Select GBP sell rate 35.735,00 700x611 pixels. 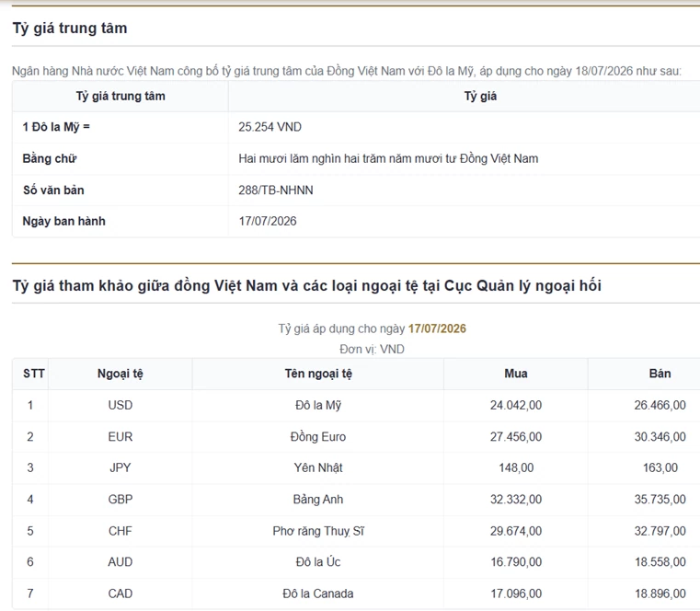(660, 500)
